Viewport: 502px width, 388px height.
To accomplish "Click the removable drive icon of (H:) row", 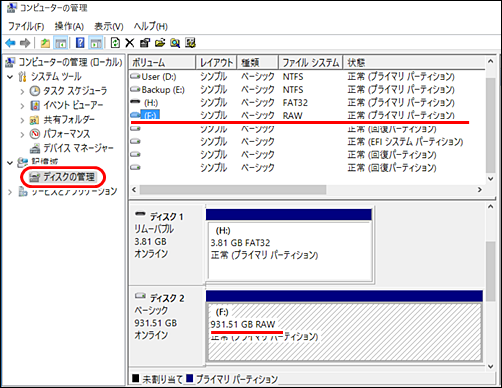I will pos(135,102).
